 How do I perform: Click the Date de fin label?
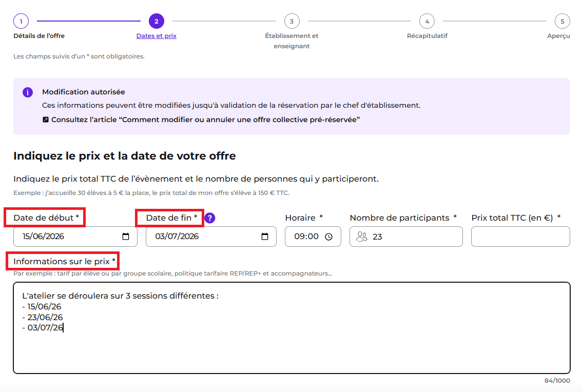pyautogui.click(x=171, y=218)
